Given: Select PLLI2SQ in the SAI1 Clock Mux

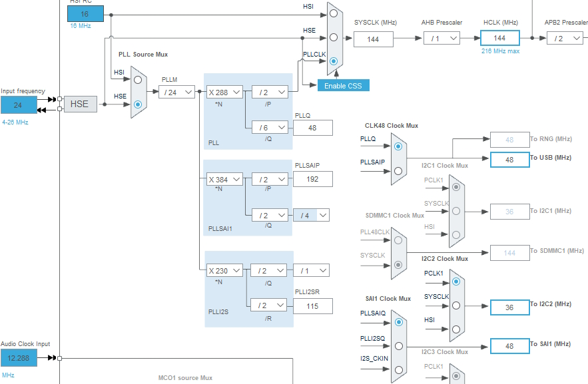Looking at the screenshot, I should [399, 346].
